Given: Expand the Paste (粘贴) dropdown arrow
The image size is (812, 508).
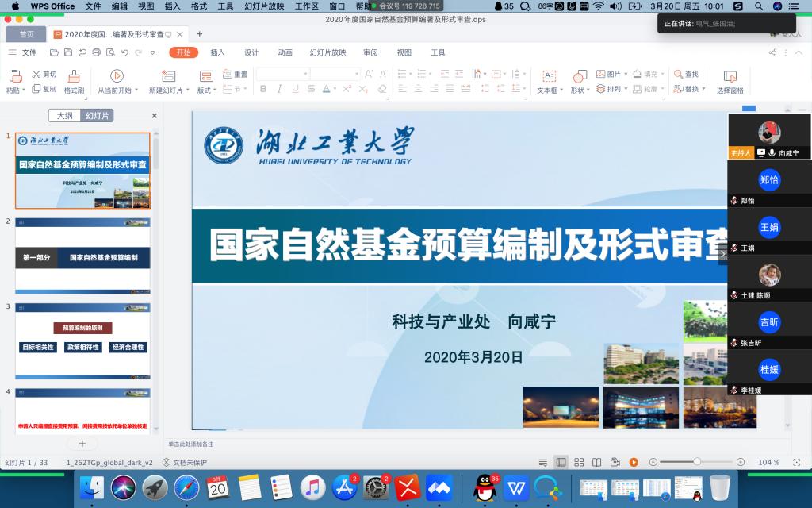Looking at the screenshot, I should pos(24,90).
